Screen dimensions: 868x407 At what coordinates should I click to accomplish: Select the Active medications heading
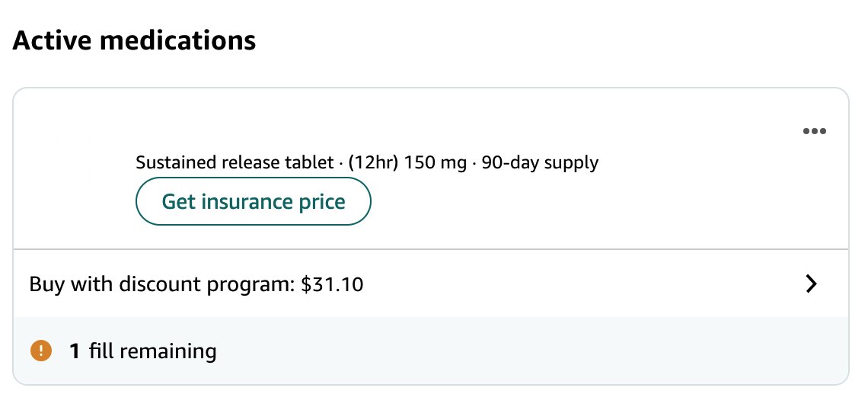(x=134, y=40)
